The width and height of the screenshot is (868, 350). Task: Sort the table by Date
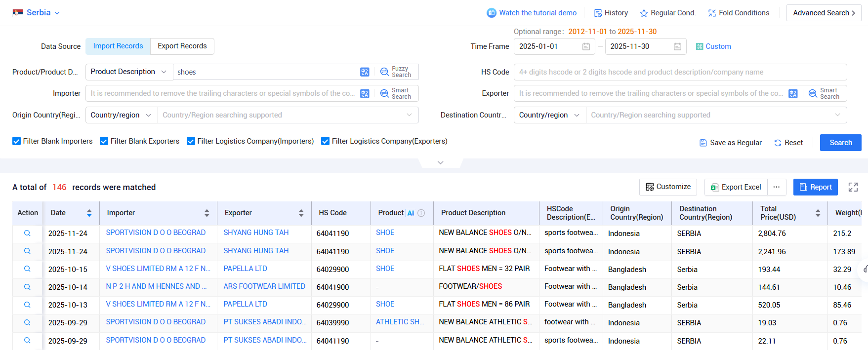pyautogui.click(x=89, y=213)
